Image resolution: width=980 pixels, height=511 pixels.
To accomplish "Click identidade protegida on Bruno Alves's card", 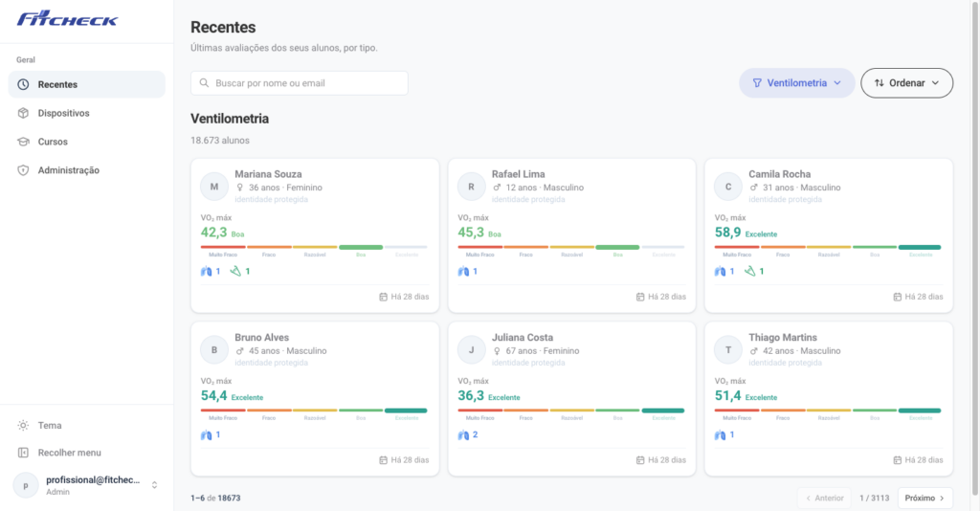I will pos(271,363).
